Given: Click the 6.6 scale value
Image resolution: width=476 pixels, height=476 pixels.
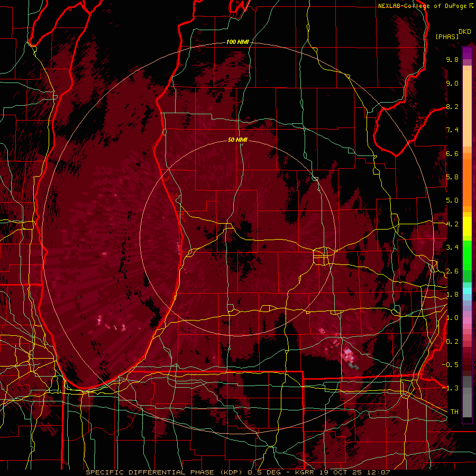Looking at the screenshot, I should coord(452,153).
